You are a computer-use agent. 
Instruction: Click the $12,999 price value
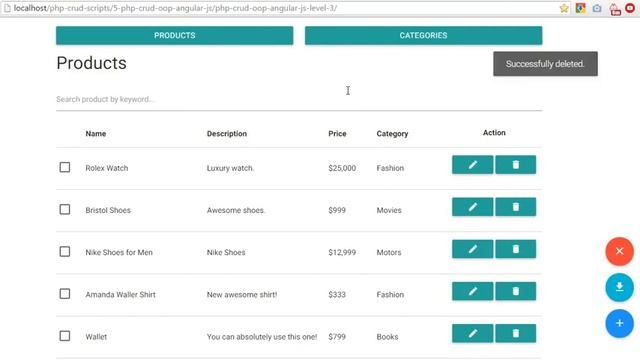point(342,252)
